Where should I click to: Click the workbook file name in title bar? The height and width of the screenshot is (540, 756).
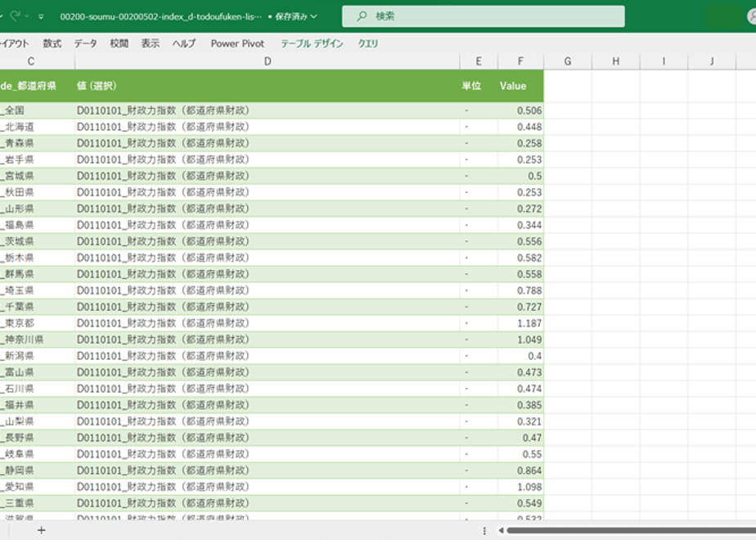pos(161,16)
